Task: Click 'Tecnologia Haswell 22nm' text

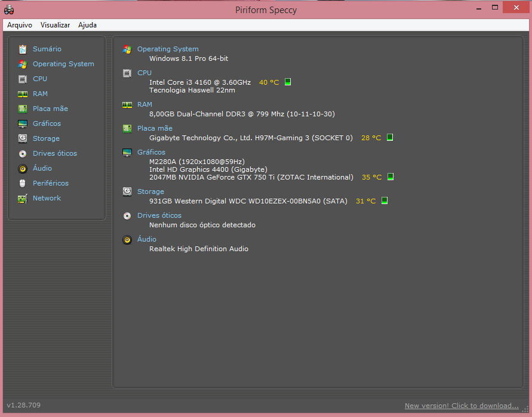Action: point(192,90)
